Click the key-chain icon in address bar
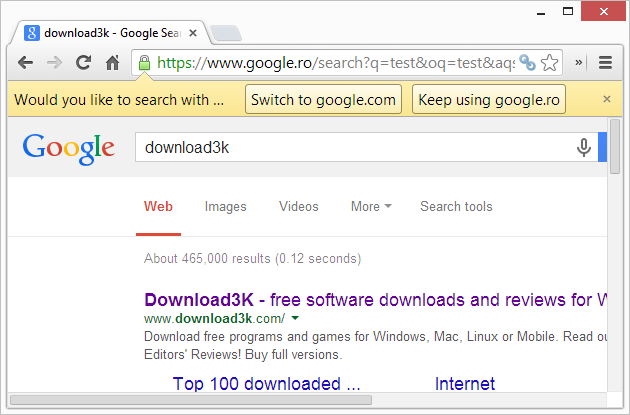Image resolution: width=630 pixels, height=415 pixels. coord(526,63)
